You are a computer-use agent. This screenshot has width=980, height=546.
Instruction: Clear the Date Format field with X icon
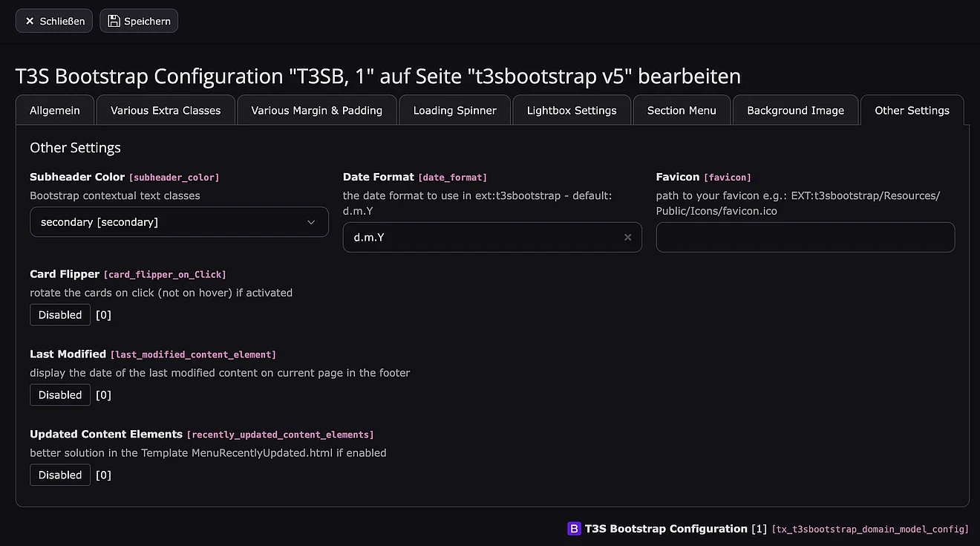(x=627, y=238)
